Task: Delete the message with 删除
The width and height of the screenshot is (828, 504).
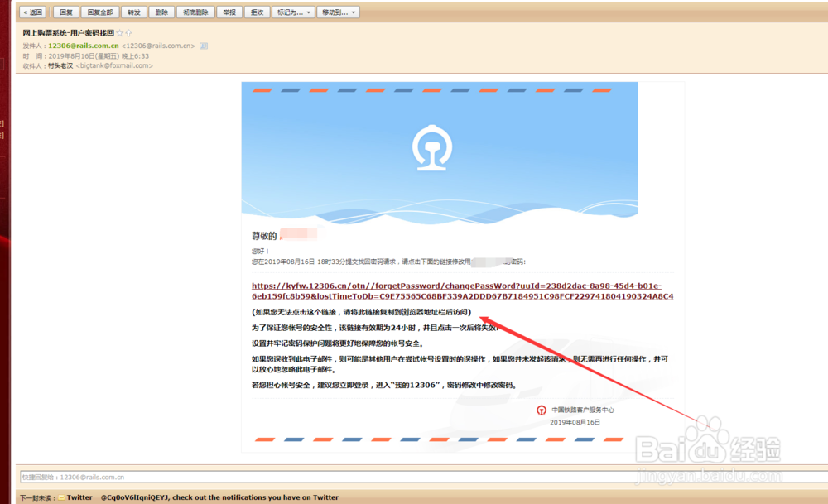Action: click(161, 12)
